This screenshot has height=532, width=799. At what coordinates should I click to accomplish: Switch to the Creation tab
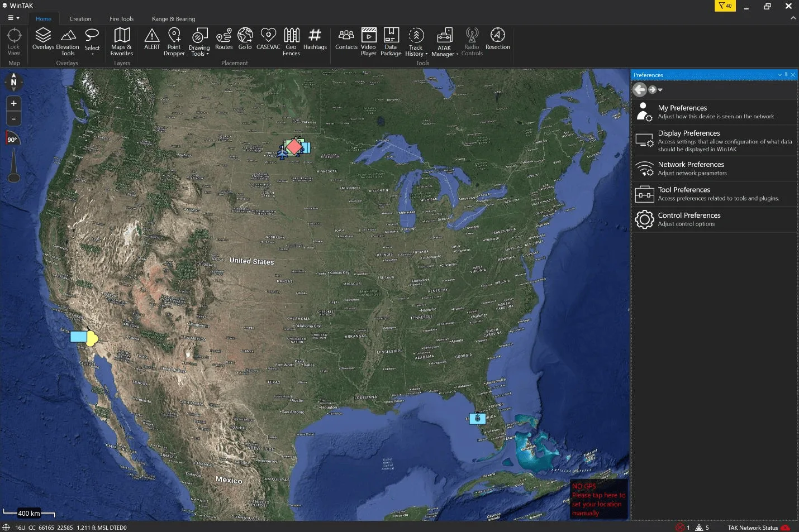click(80, 18)
